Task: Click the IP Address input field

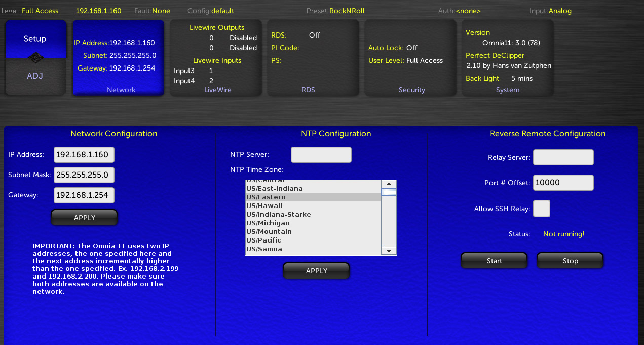Action: click(x=84, y=154)
